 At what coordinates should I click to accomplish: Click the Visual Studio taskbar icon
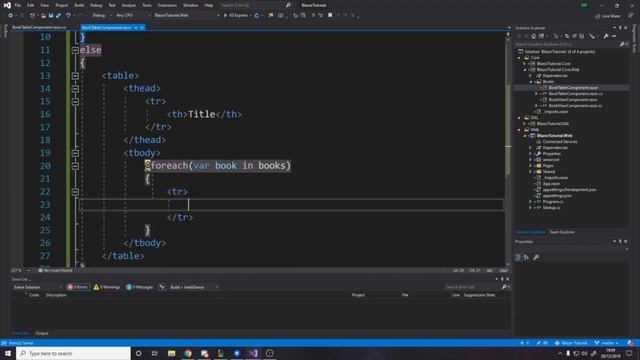pyautogui.click(x=253, y=353)
